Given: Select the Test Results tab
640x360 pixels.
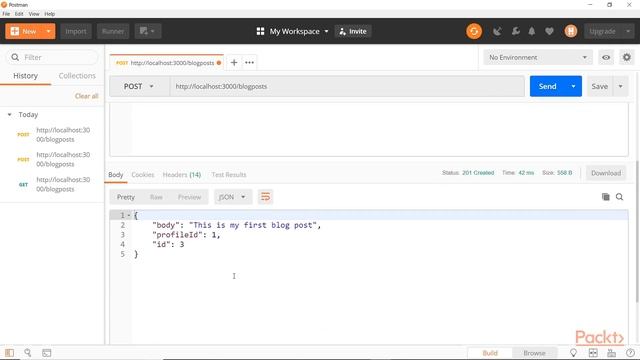Looking at the screenshot, I should [x=229, y=175].
